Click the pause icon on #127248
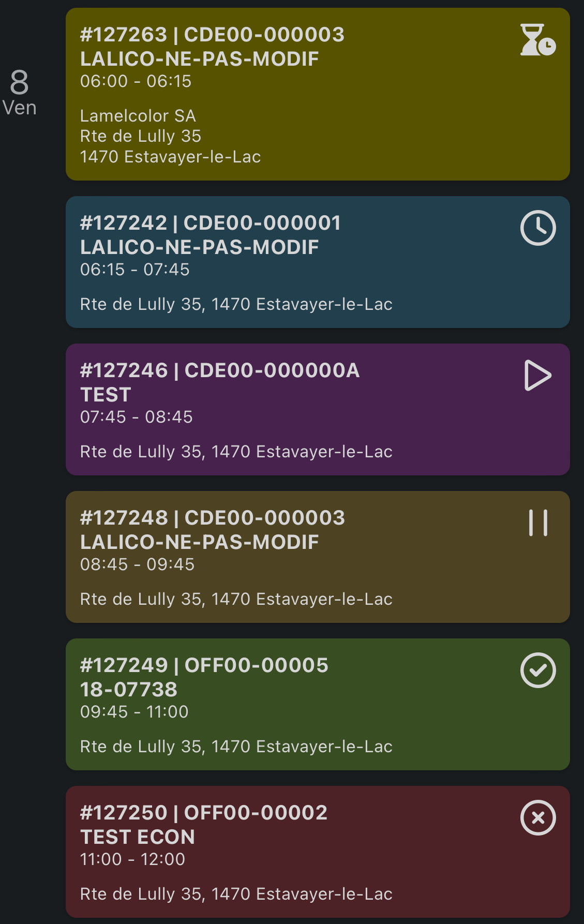This screenshot has height=924, width=584. point(538,523)
